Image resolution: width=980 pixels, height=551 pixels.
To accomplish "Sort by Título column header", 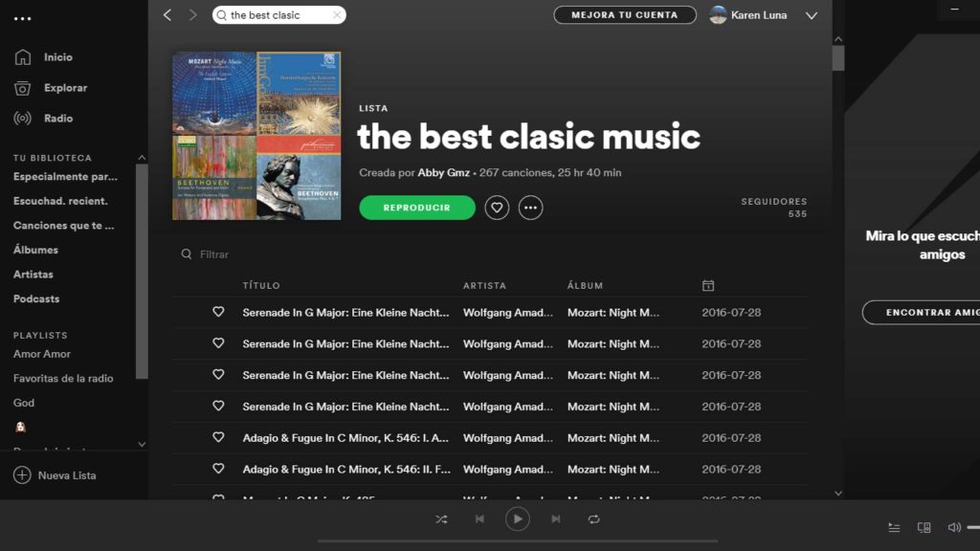I will [261, 285].
